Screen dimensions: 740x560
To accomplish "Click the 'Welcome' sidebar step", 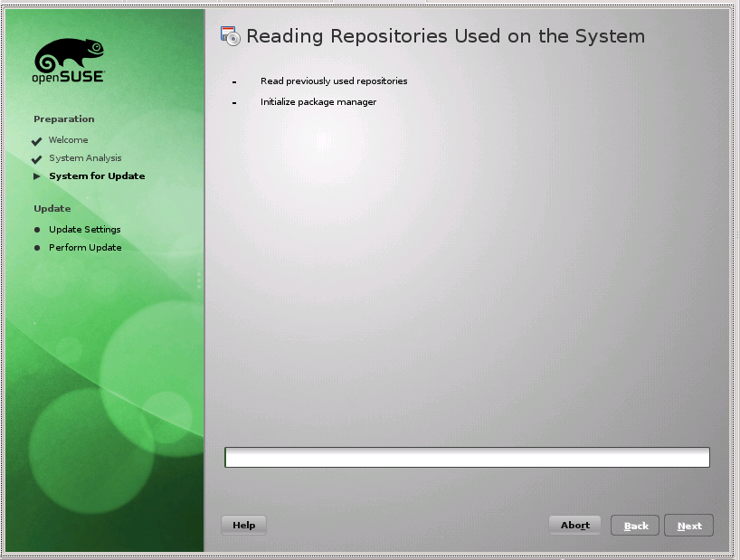I will tap(69, 139).
